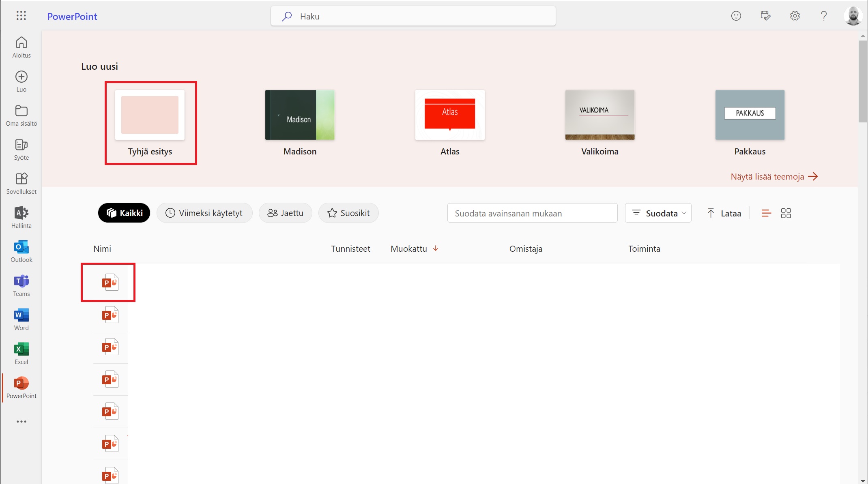Click the Tunnisteet column header

[x=350, y=248]
